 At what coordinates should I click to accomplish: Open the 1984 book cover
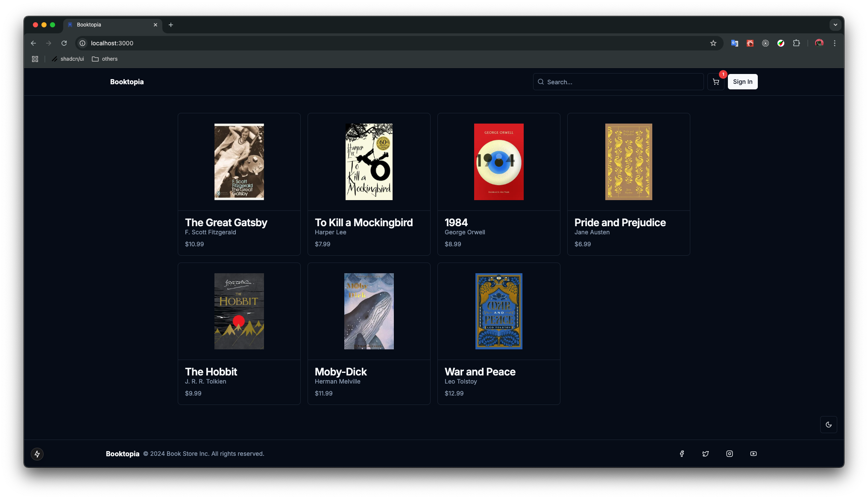(x=499, y=162)
